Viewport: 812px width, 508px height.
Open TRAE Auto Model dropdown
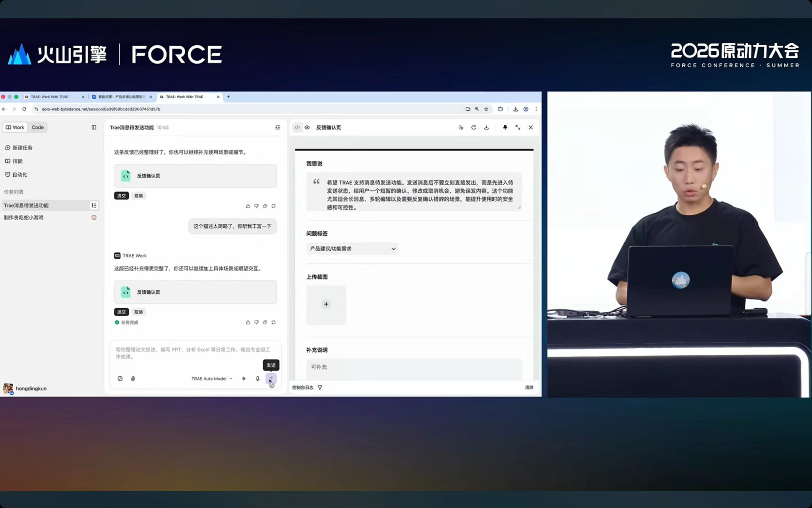tap(212, 379)
